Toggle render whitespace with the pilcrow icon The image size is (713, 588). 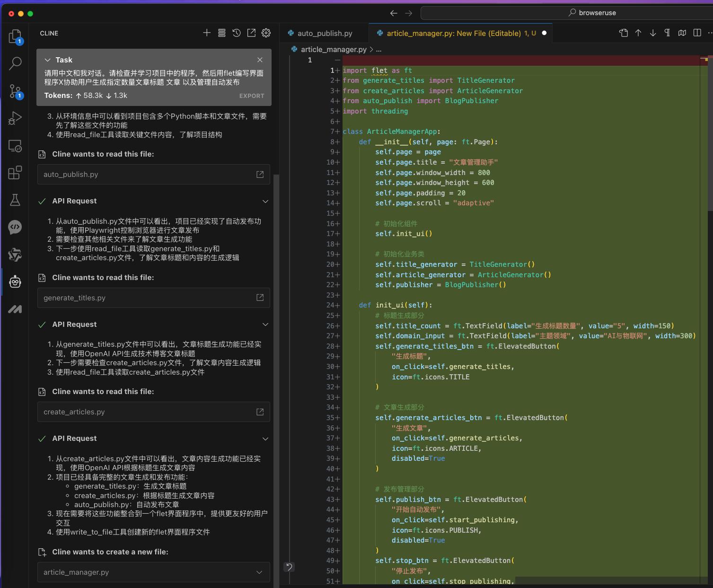[667, 33]
